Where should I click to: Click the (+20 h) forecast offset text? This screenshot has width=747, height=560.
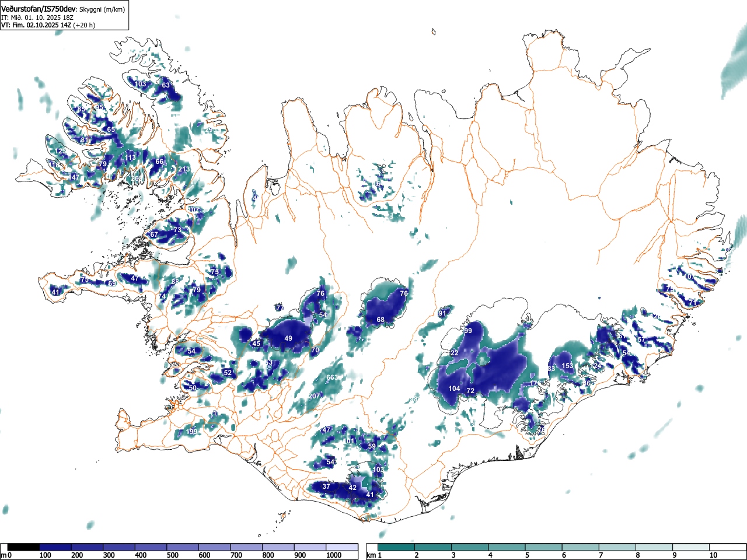(84, 25)
